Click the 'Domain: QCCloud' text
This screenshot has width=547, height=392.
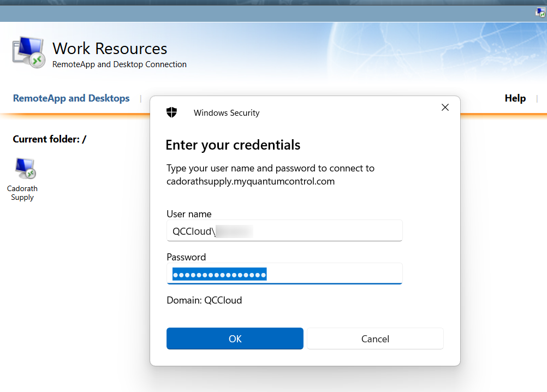point(204,300)
